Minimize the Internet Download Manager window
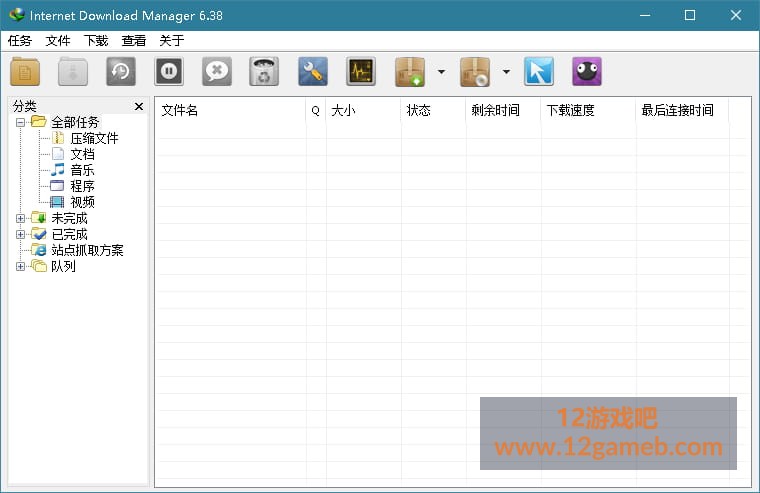The image size is (760, 493). point(645,16)
